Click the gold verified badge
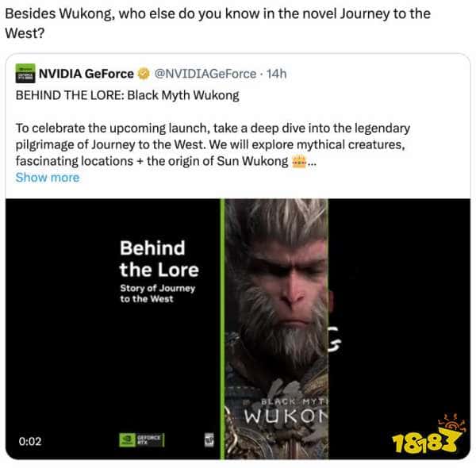 (144, 74)
